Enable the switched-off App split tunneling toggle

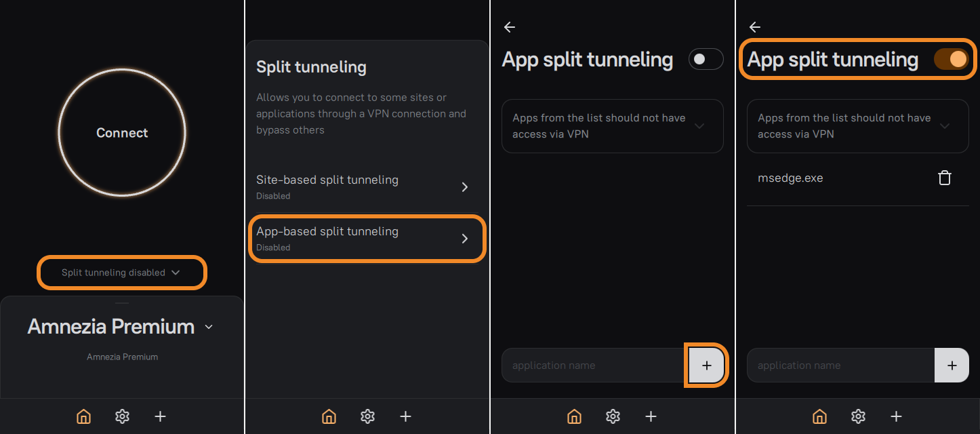(706, 60)
